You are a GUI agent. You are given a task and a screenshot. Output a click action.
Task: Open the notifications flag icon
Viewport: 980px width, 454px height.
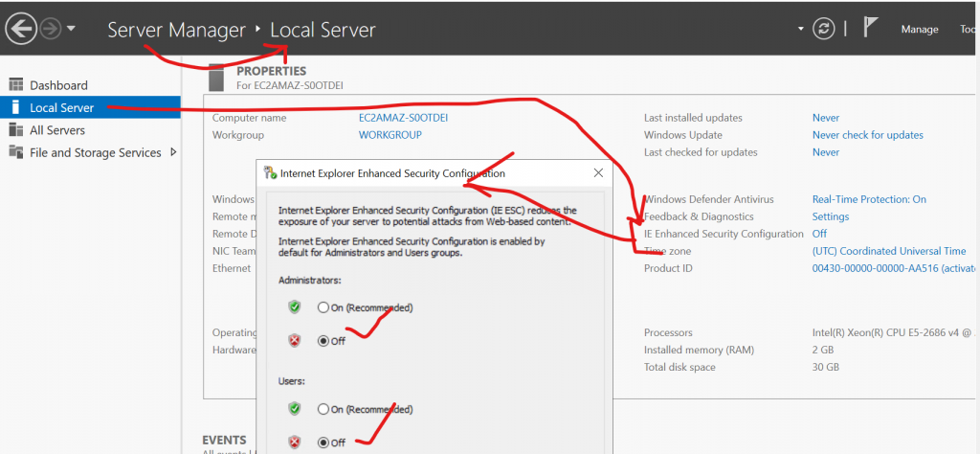[x=871, y=29]
